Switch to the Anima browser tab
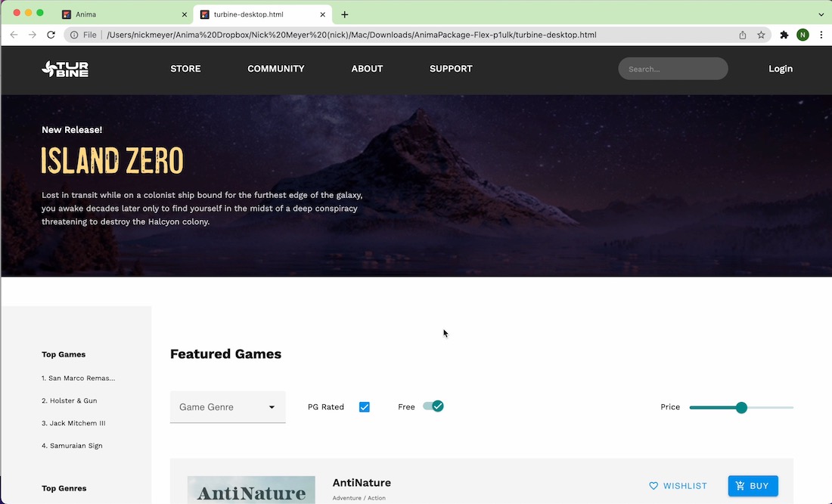Viewport: 832px width, 504px height. click(x=121, y=14)
